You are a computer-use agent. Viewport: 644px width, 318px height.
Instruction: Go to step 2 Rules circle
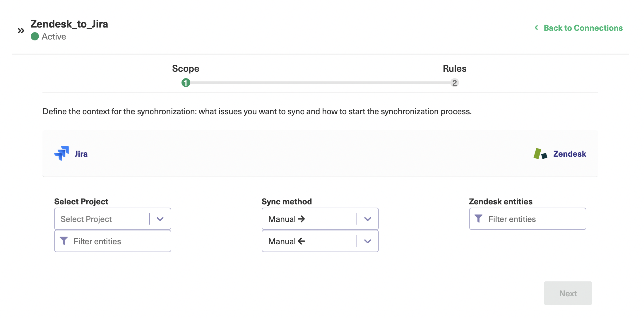pos(455,83)
